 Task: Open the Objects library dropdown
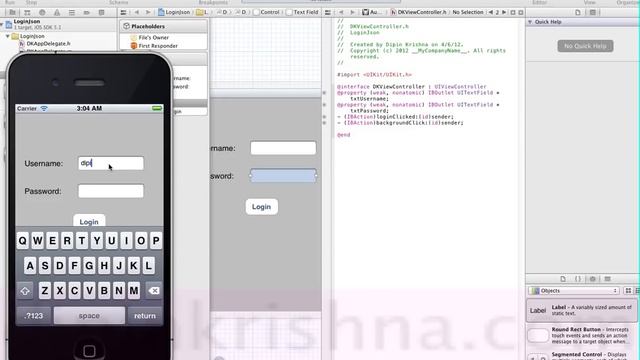(574, 291)
